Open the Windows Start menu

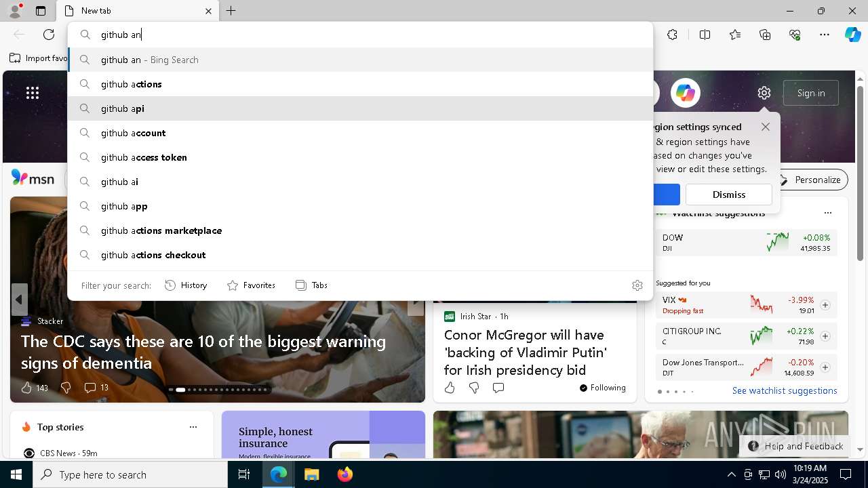point(16,474)
